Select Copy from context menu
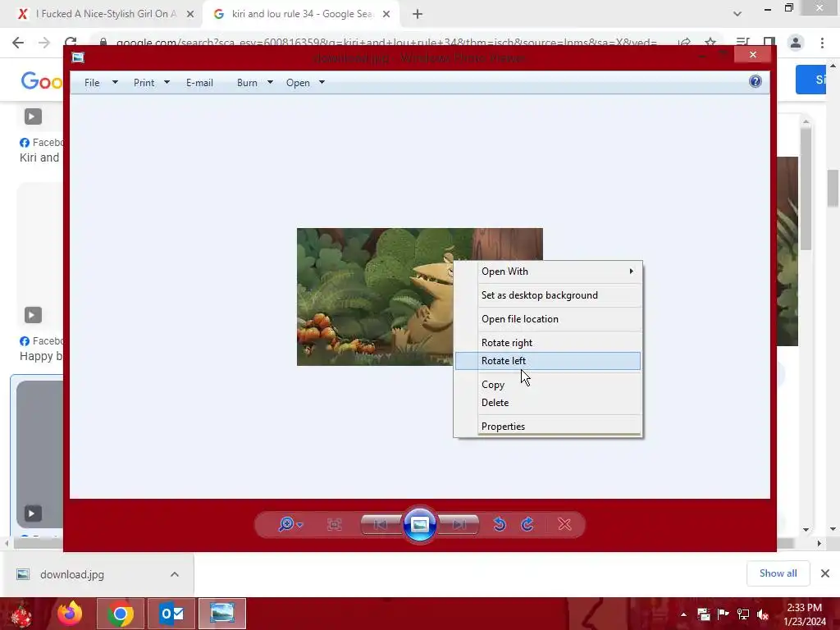Image resolution: width=840 pixels, height=630 pixels. pos(547,384)
